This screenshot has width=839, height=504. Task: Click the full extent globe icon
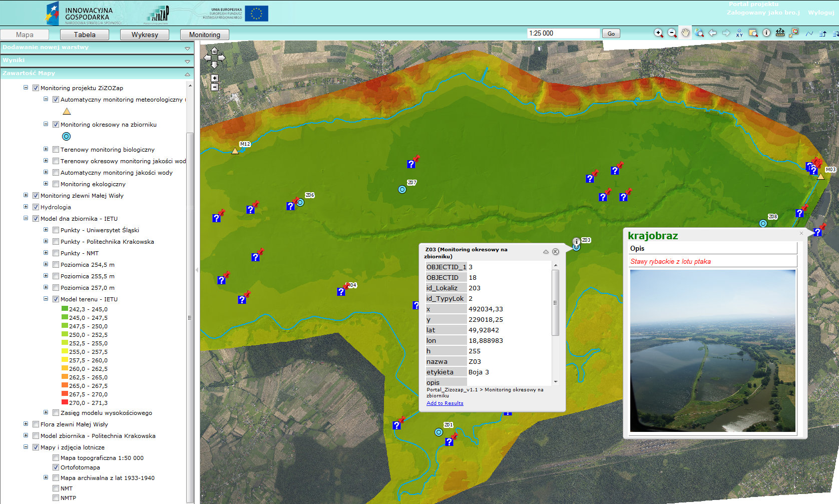click(699, 33)
